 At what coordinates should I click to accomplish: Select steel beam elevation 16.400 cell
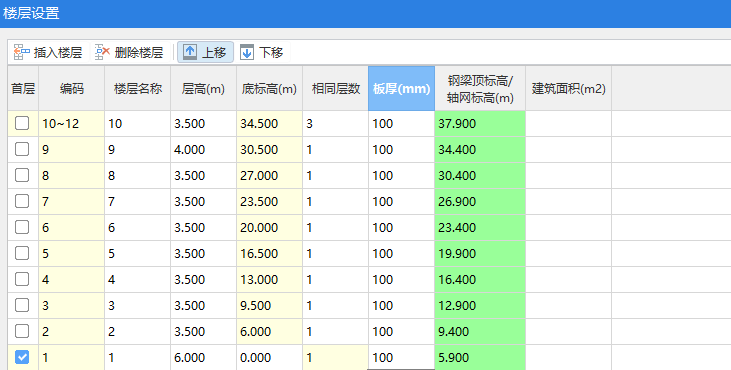tap(480, 280)
